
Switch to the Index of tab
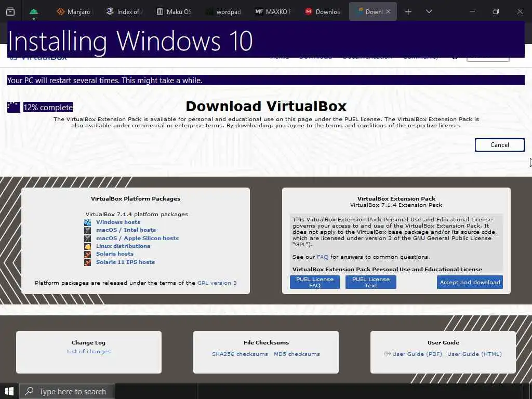click(x=124, y=12)
